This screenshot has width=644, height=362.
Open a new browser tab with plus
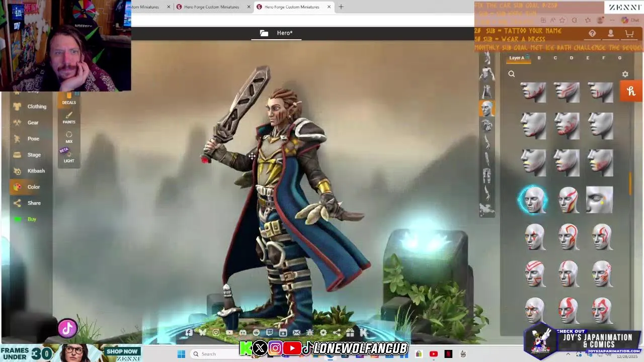point(341,7)
